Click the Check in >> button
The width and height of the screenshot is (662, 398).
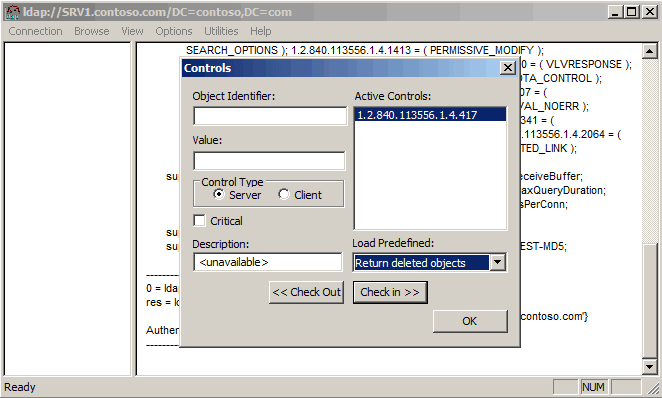(x=390, y=292)
